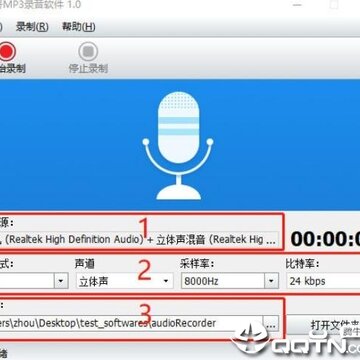Click the output path field ending audioRecorder

pos(132,323)
